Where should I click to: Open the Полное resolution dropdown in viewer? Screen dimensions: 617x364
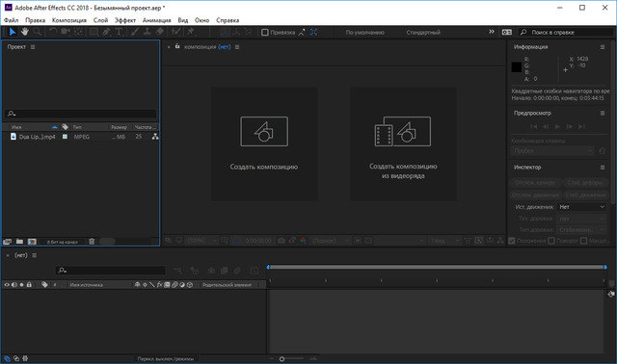click(330, 241)
